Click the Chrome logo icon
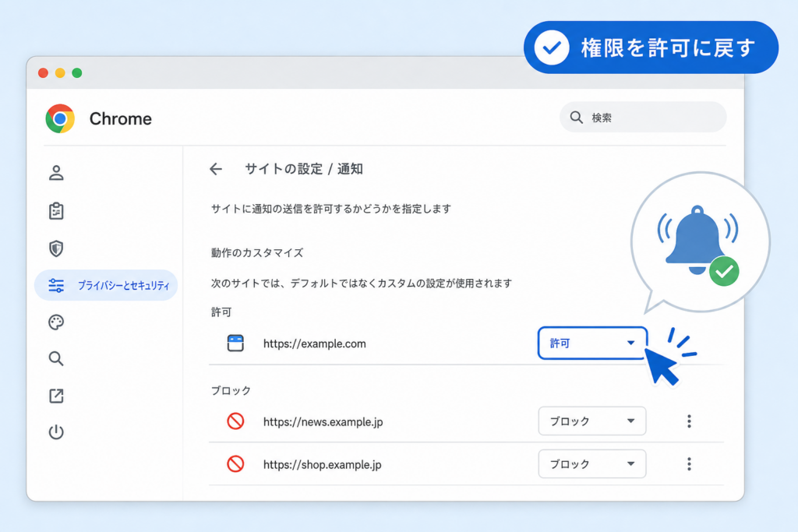This screenshot has width=798, height=532. pos(60,118)
